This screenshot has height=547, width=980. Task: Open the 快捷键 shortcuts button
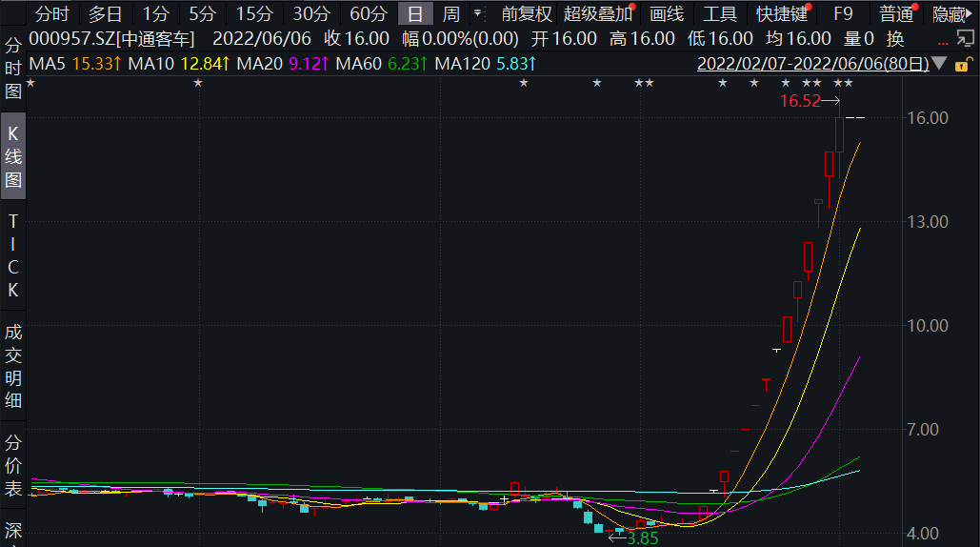(782, 13)
